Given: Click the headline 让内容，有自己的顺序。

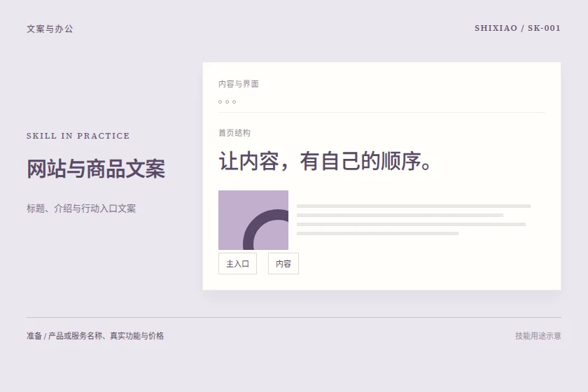Looking at the screenshot, I should point(325,161).
